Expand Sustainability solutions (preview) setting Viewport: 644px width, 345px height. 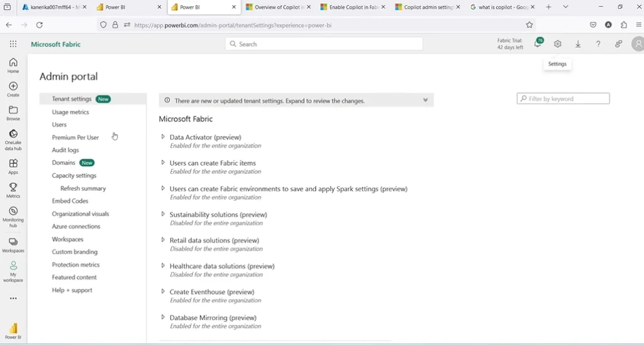163,214
